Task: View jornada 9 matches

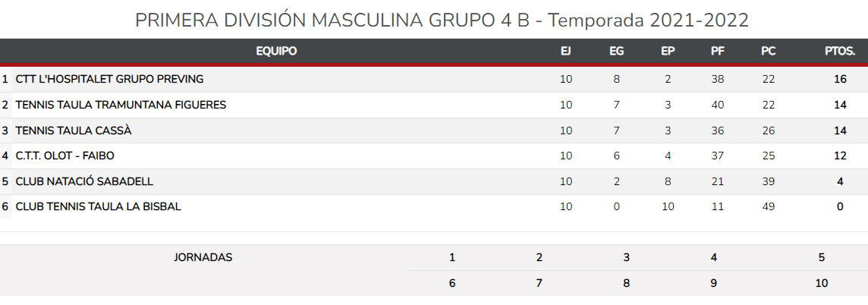Action: pos(714,283)
